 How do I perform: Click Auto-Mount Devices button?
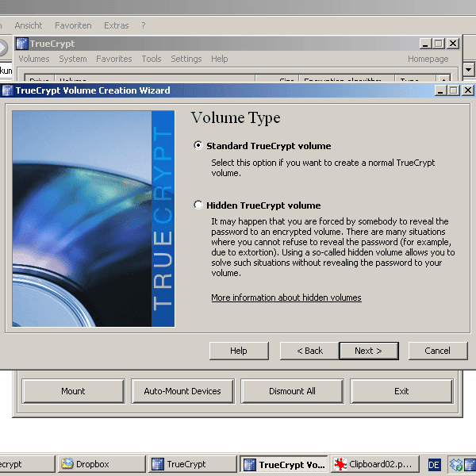(182, 391)
